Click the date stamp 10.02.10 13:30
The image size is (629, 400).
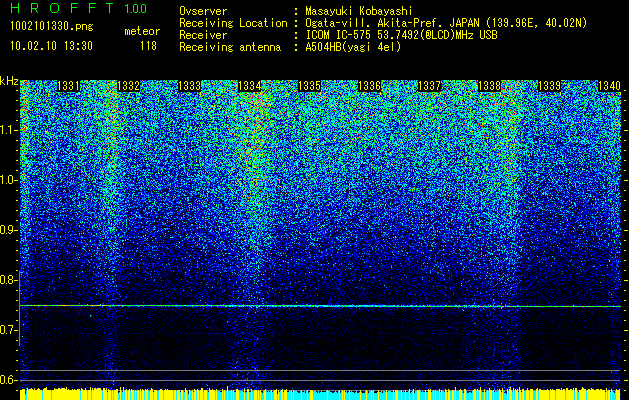[x=51, y=46]
